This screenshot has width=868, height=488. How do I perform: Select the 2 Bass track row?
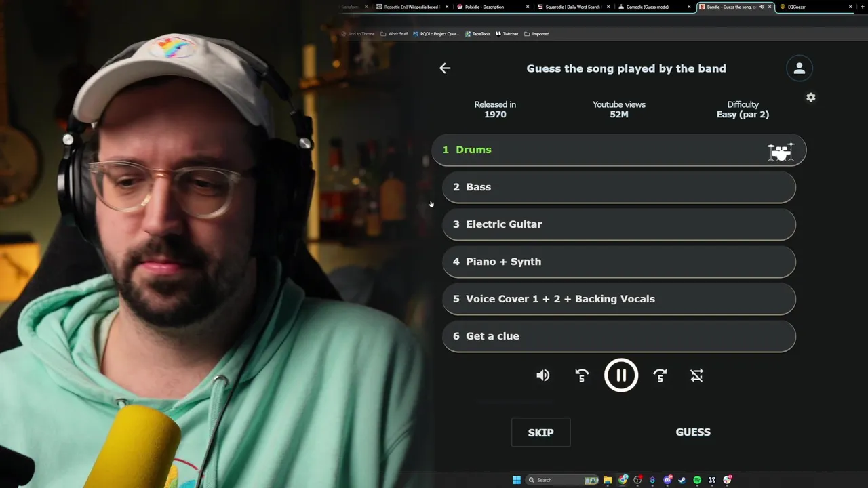click(x=618, y=187)
